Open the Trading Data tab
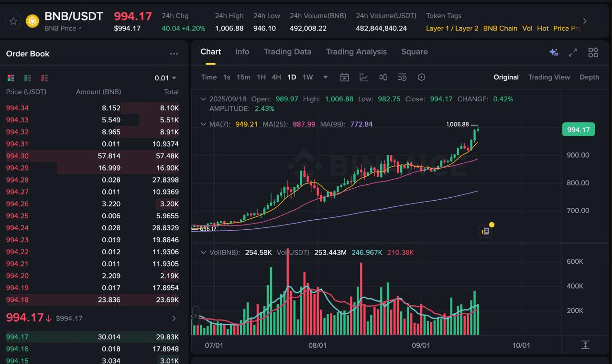This screenshot has height=364, width=612. tap(287, 52)
